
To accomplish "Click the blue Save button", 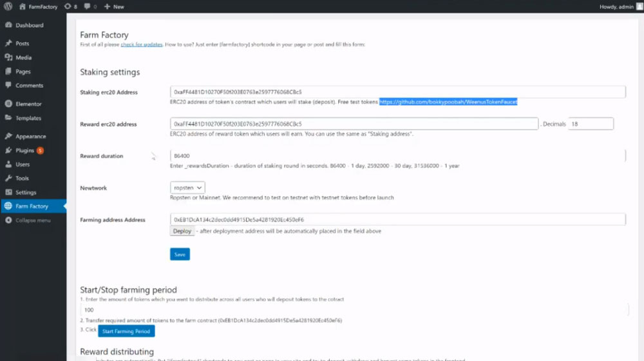I will 180,254.
